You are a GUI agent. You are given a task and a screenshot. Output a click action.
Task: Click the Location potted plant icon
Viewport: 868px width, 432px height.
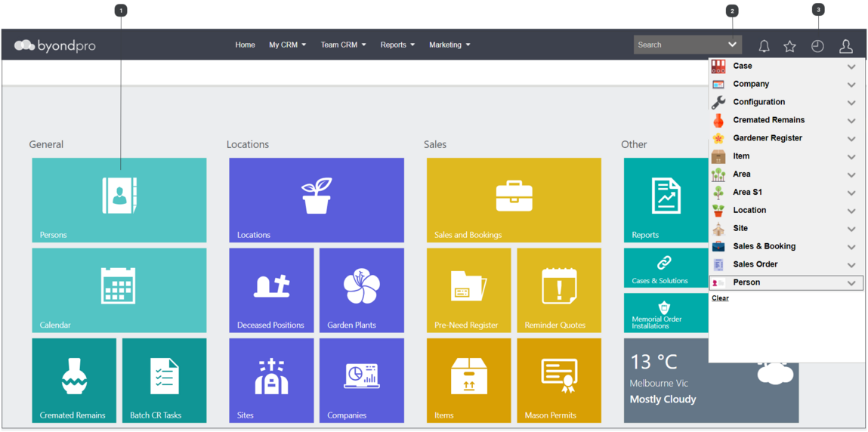[718, 211]
